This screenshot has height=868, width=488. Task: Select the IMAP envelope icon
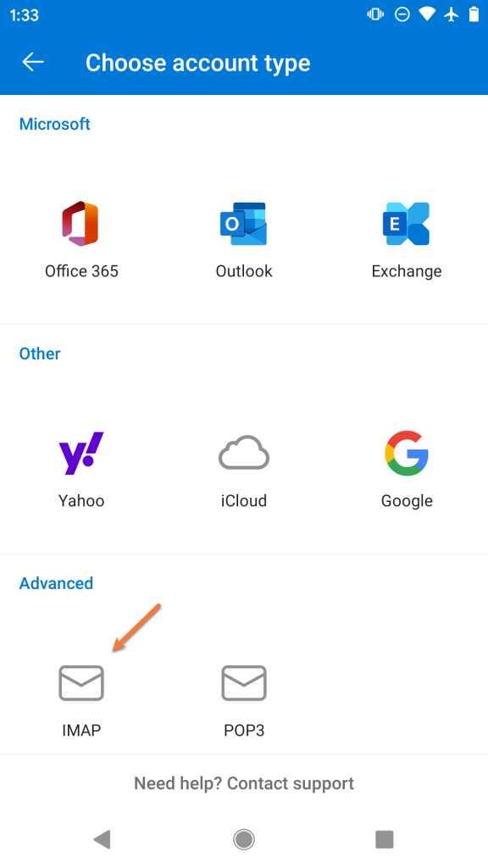[x=81, y=682]
